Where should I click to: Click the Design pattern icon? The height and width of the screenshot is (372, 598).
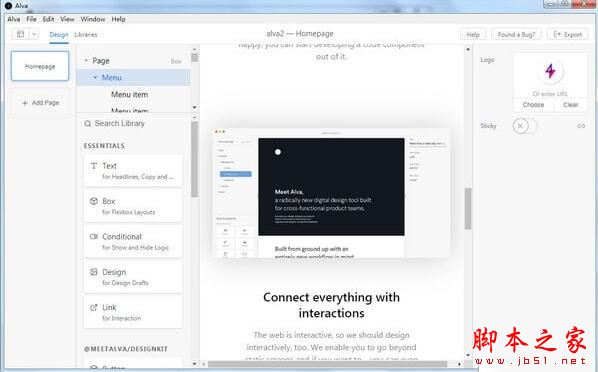(x=93, y=272)
